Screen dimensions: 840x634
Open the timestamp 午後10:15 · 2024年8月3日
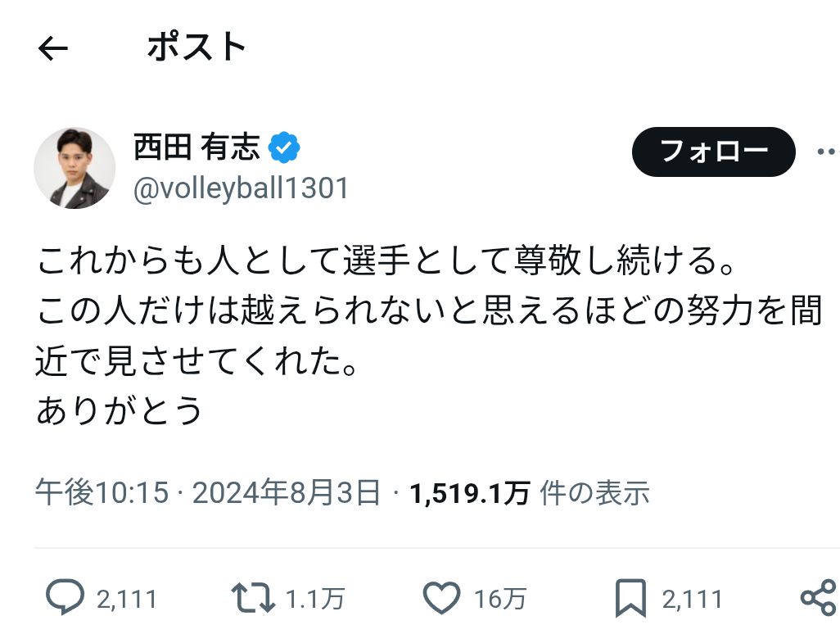point(208,492)
